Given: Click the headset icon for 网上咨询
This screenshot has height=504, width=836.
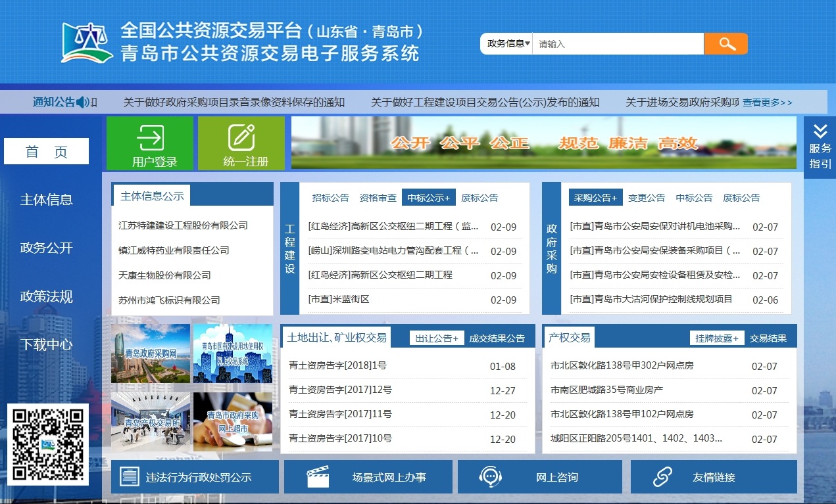Looking at the screenshot, I should (491, 477).
